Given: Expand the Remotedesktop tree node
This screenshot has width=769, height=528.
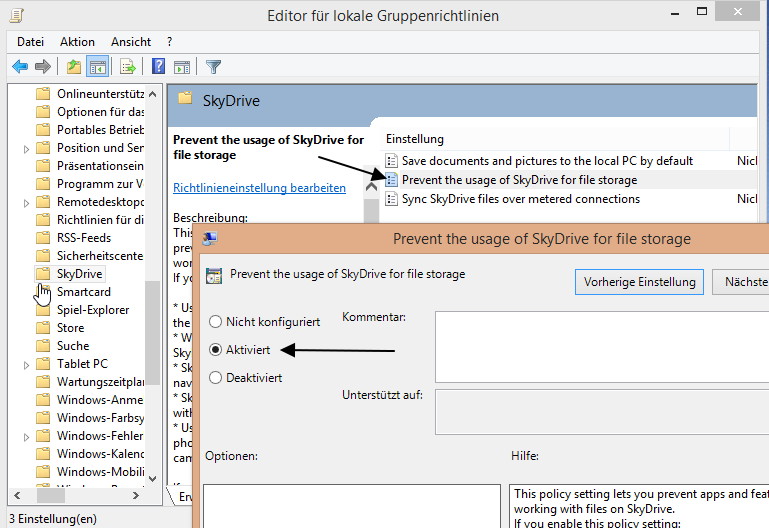Looking at the screenshot, I should pos(26,203).
